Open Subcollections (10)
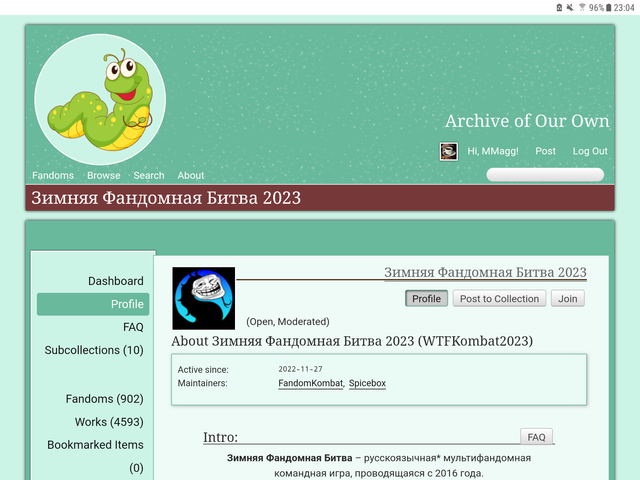This screenshot has width=640, height=480. pos(94,350)
